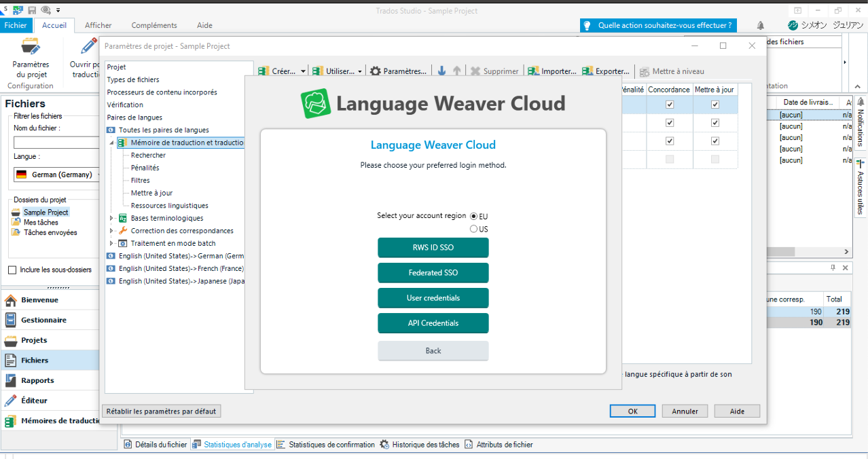Click the Nom du fichier input field
Viewport: 868px width, 459px height.
coord(54,142)
